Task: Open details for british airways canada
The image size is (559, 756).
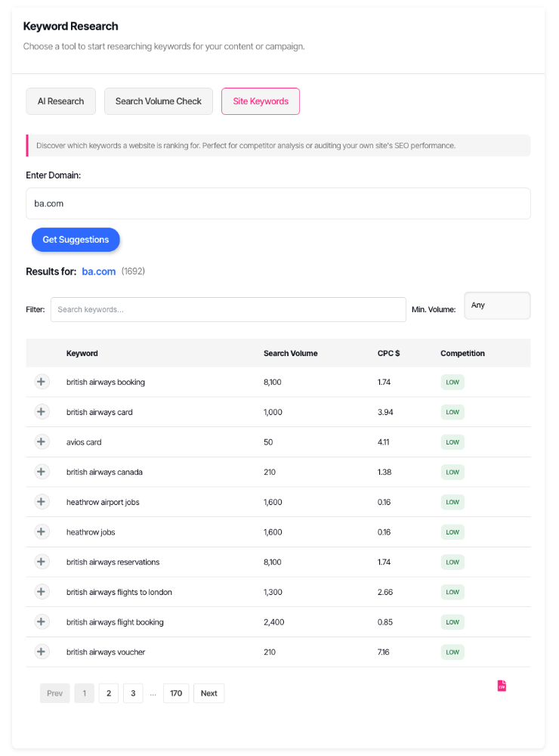Action: pyautogui.click(x=42, y=472)
